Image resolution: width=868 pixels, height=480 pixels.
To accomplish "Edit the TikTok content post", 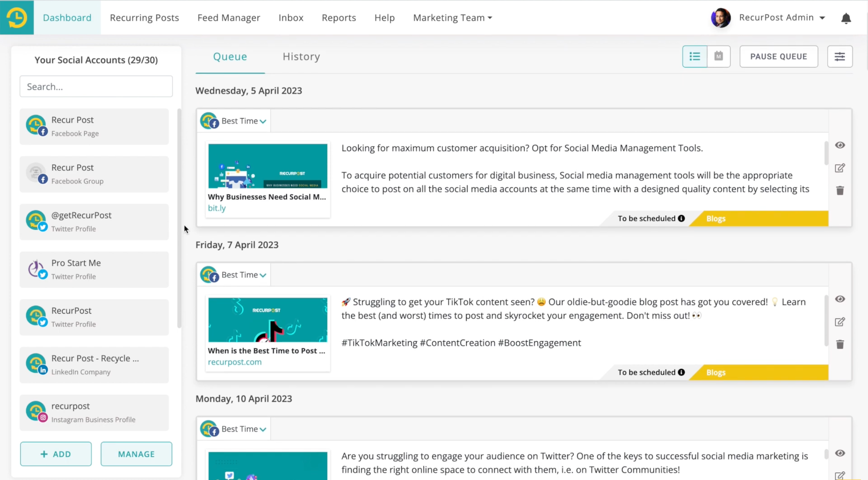I will [x=840, y=322].
